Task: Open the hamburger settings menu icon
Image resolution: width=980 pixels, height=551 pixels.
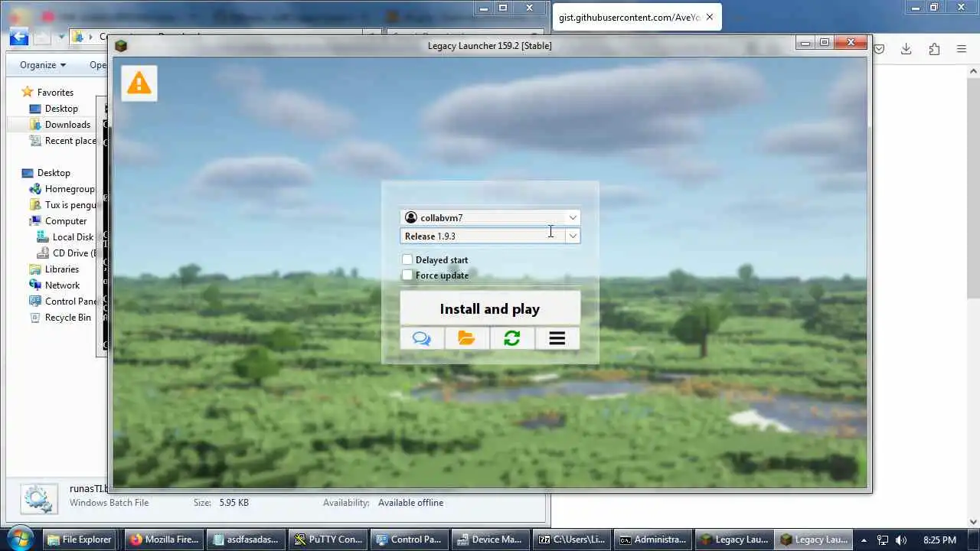Action: (x=557, y=338)
